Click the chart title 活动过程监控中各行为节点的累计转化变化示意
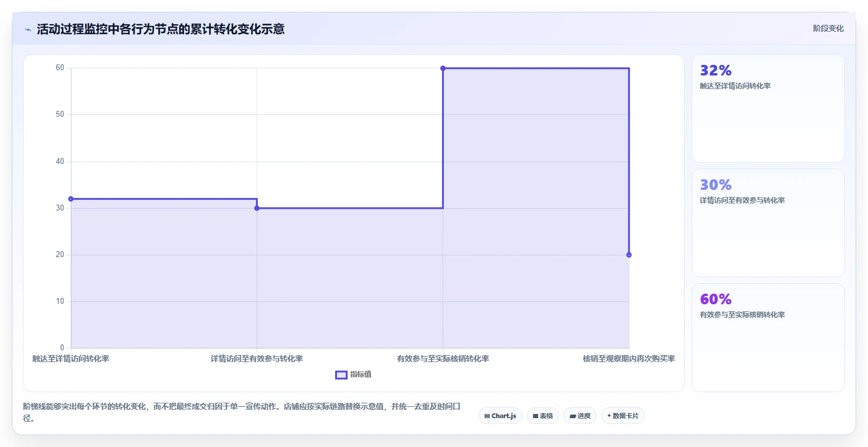The image size is (868, 447). pyautogui.click(x=161, y=29)
